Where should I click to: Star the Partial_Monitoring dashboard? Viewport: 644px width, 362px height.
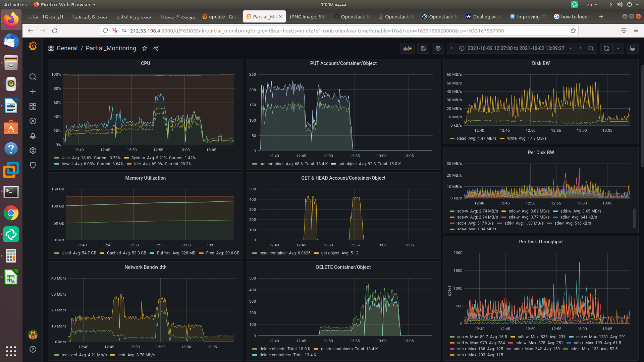145,48
